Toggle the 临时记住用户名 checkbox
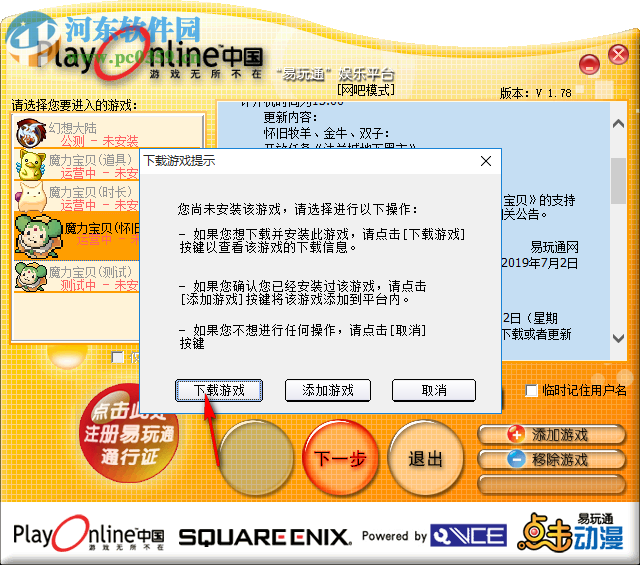The height and width of the screenshot is (565, 640). point(531,391)
